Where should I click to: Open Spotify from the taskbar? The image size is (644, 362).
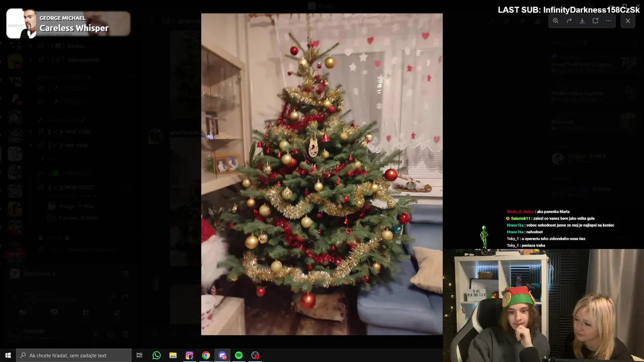pos(239,355)
